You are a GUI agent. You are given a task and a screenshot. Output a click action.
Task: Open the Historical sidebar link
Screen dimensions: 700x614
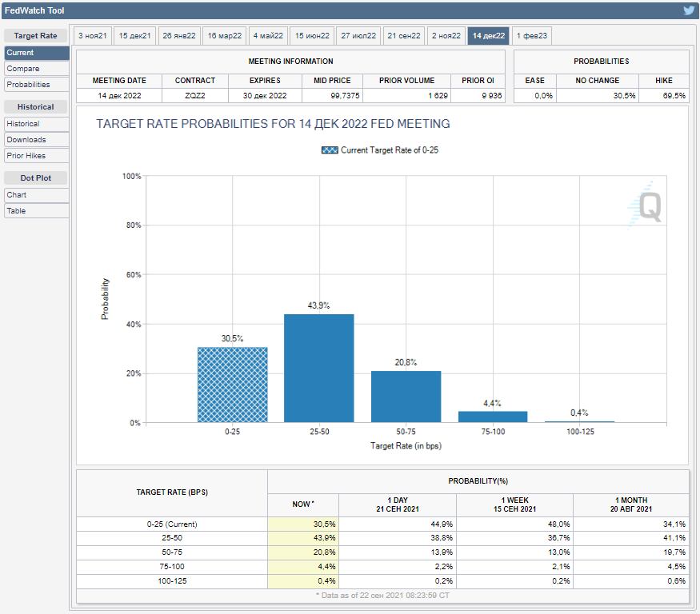37,124
